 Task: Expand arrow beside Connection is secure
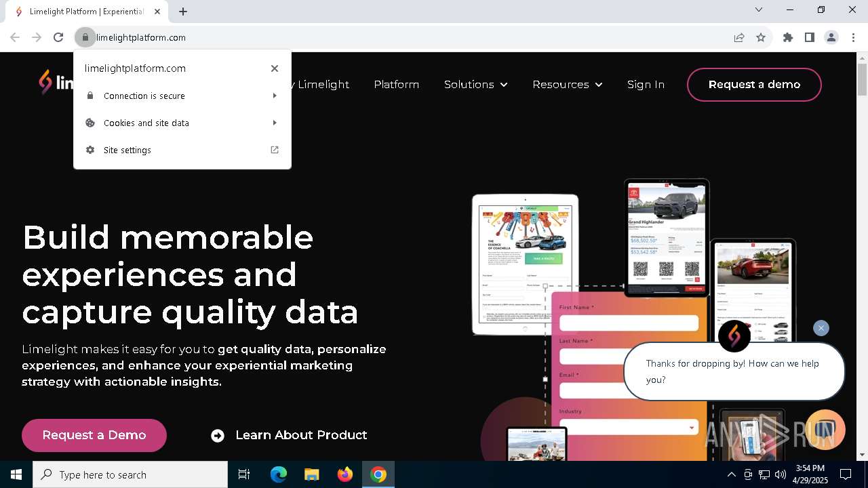click(275, 96)
